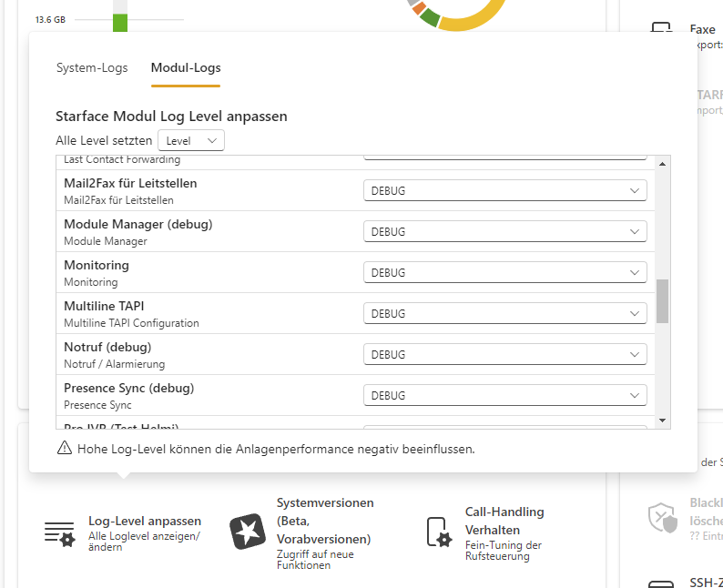Click the Last Contact Forwarding row text

coord(122,160)
